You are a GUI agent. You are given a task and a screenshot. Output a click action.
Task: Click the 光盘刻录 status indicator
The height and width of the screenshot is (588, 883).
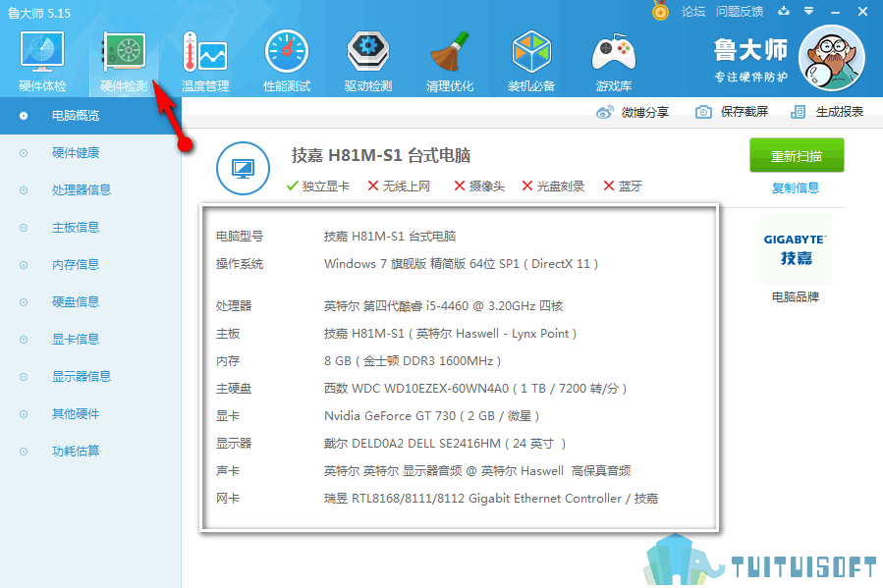(553, 186)
